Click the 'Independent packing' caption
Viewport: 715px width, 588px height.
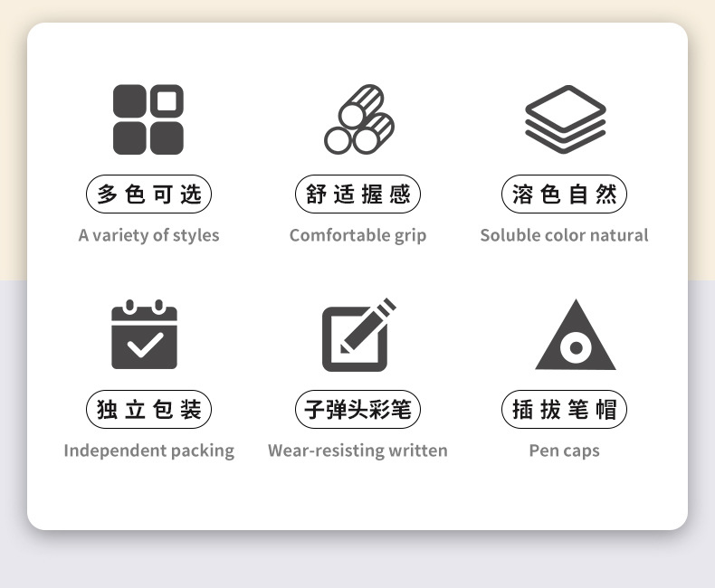149,450
